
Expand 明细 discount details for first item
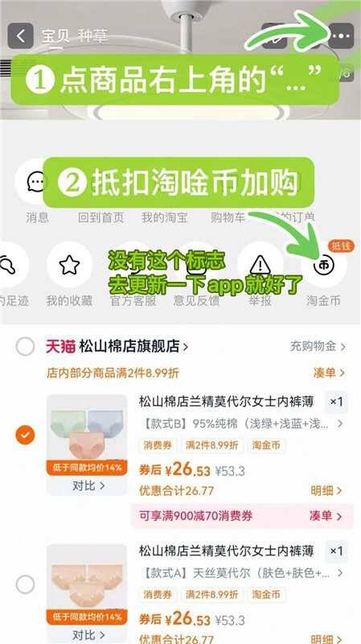[x=326, y=490]
